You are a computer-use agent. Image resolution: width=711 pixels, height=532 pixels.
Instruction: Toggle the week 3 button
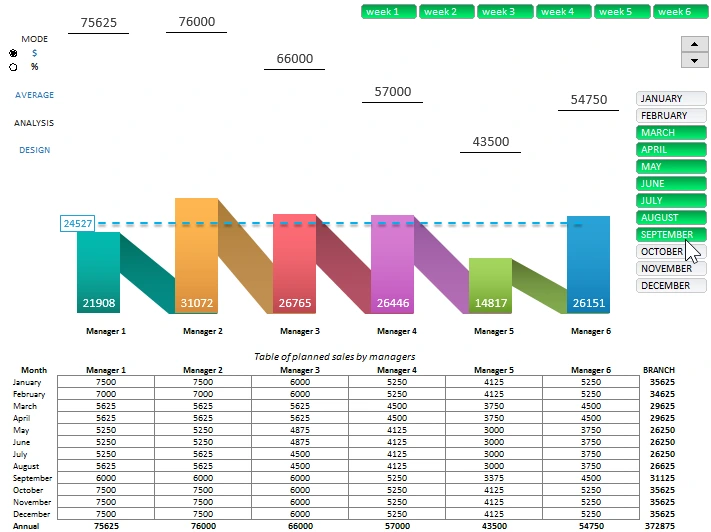point(505,12)
